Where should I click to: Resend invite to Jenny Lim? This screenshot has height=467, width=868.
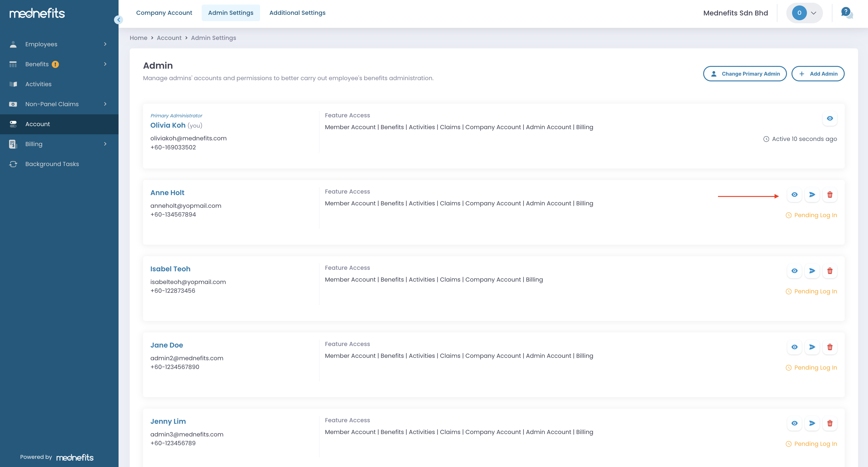(x=812, y=423)
